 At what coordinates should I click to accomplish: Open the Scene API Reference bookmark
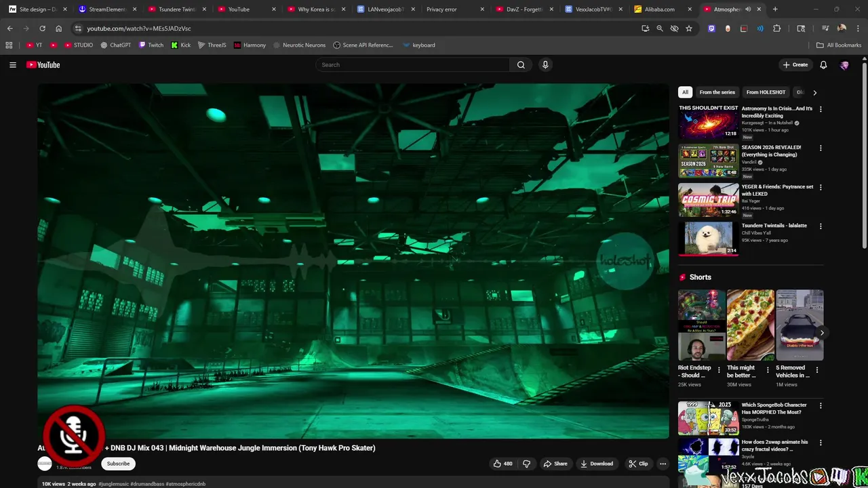(x=363, y=45)
